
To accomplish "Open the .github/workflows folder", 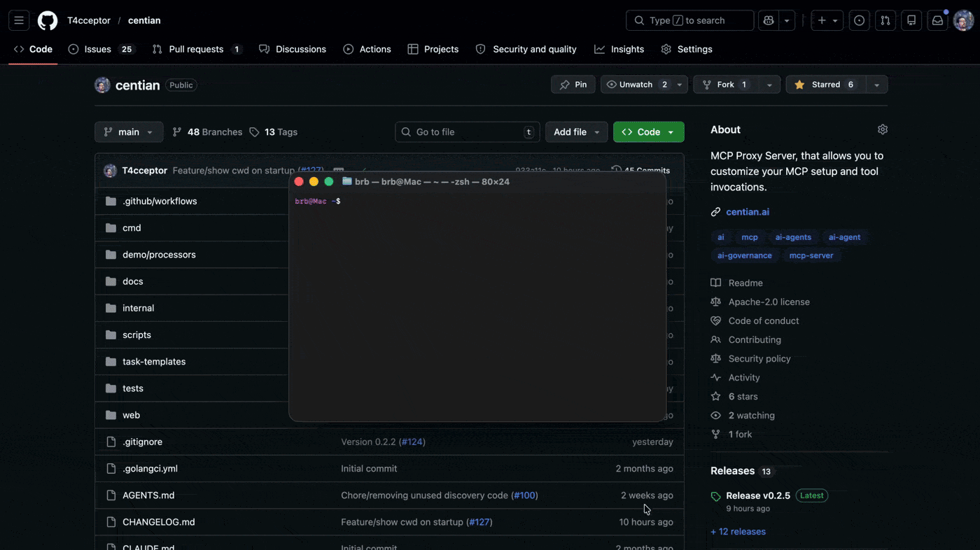I will click(160, 201).
